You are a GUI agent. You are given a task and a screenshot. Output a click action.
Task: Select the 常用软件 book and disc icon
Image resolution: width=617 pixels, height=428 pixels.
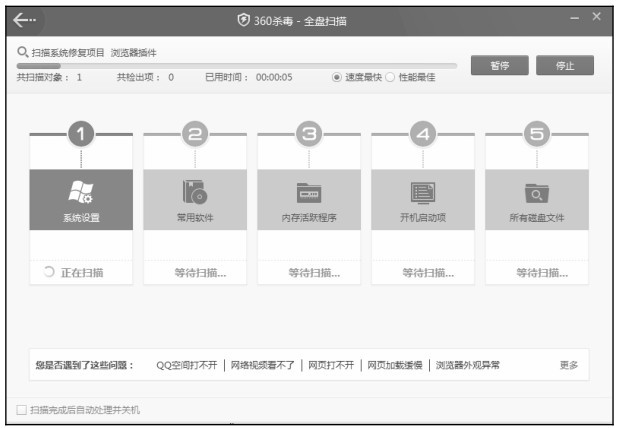click(195, 192)
